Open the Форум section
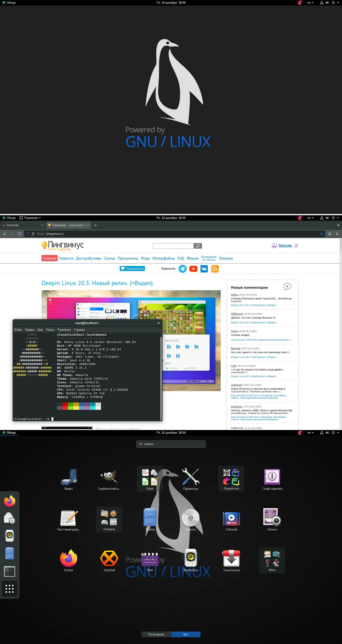Viewport: 342px width, 644px height. click(193, 258)
